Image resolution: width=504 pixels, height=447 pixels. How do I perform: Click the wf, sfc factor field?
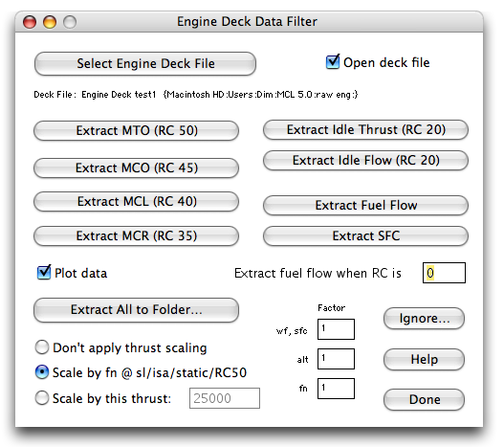(x=336, y=329)
